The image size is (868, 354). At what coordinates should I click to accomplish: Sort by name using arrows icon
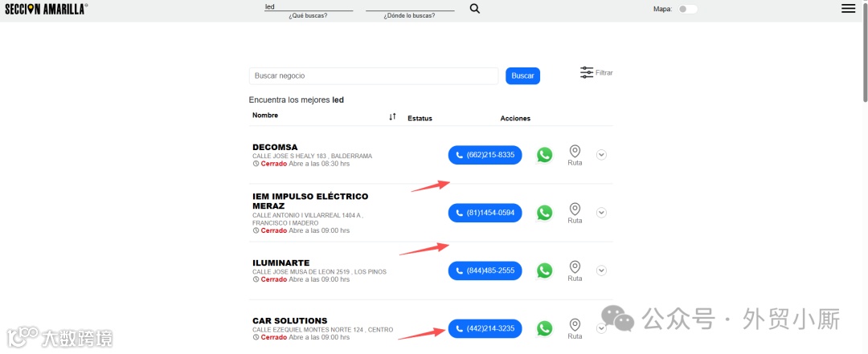click(x=392, y=116)
